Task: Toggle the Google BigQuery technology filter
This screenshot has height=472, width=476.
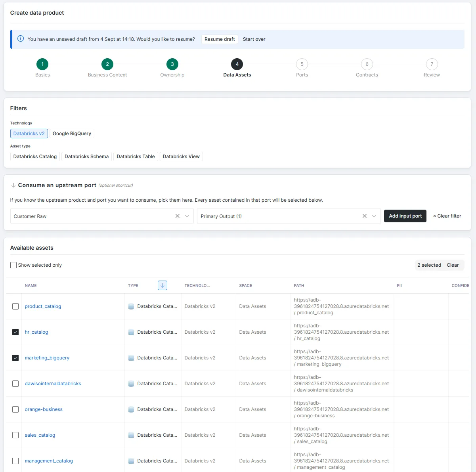Action: coord(72,134)
